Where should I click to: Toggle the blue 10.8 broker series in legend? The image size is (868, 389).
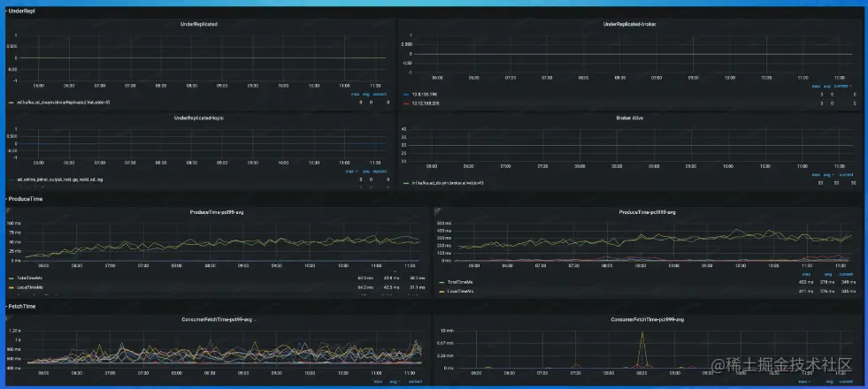pos(426,95)
